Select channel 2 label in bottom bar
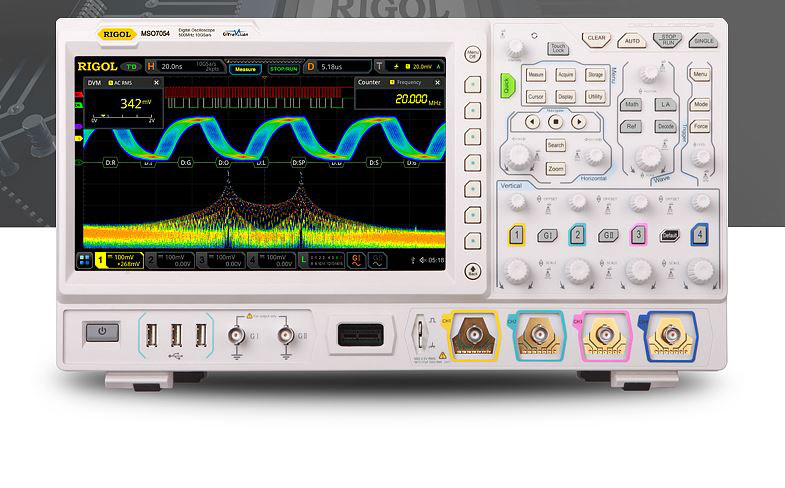 [170, 260]
